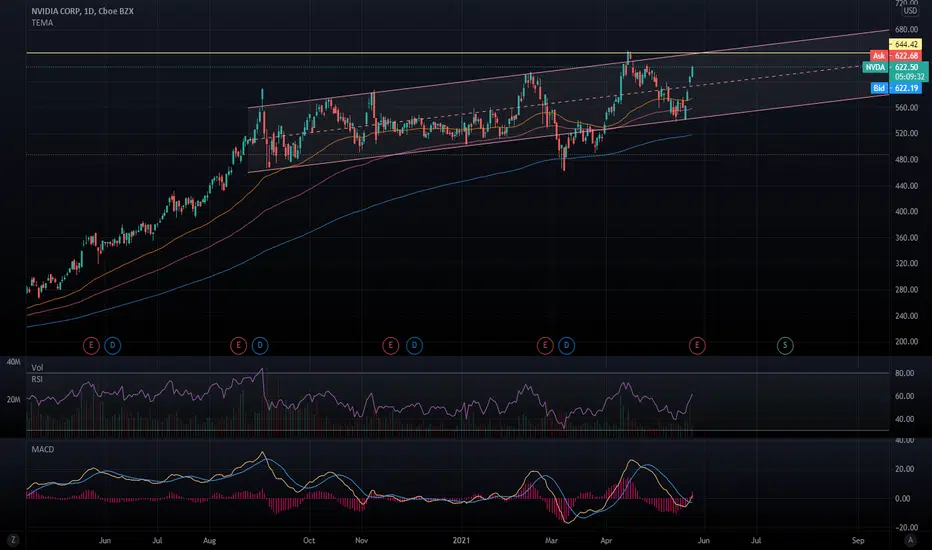Click the 480.00 price axis label

point(906,159)
